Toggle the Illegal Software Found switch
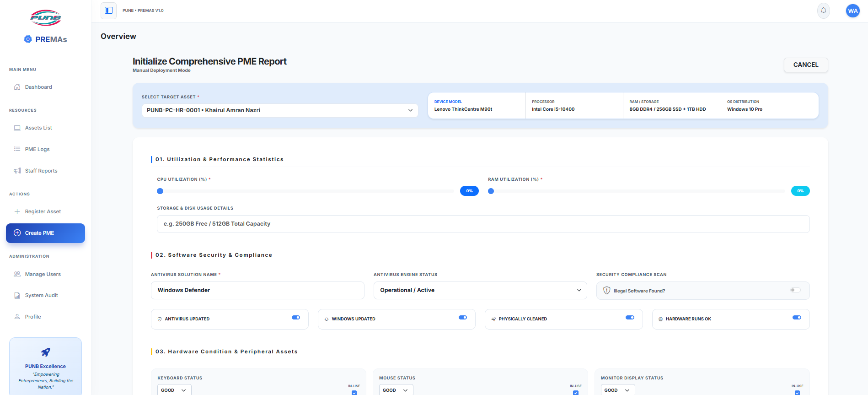 tap(796, 290)
